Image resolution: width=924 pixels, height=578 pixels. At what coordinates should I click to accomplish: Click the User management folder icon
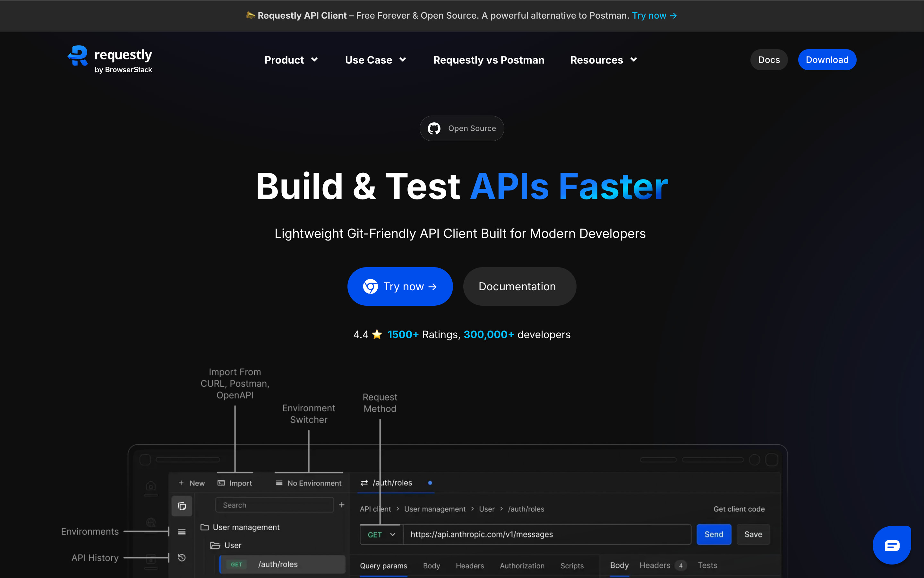click(205, 527)
